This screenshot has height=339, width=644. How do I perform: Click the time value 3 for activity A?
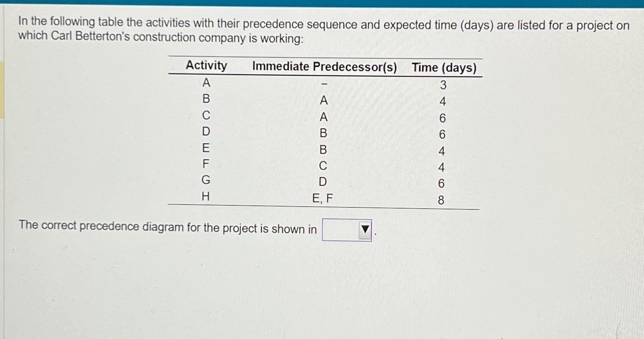(x=442, y=85)
